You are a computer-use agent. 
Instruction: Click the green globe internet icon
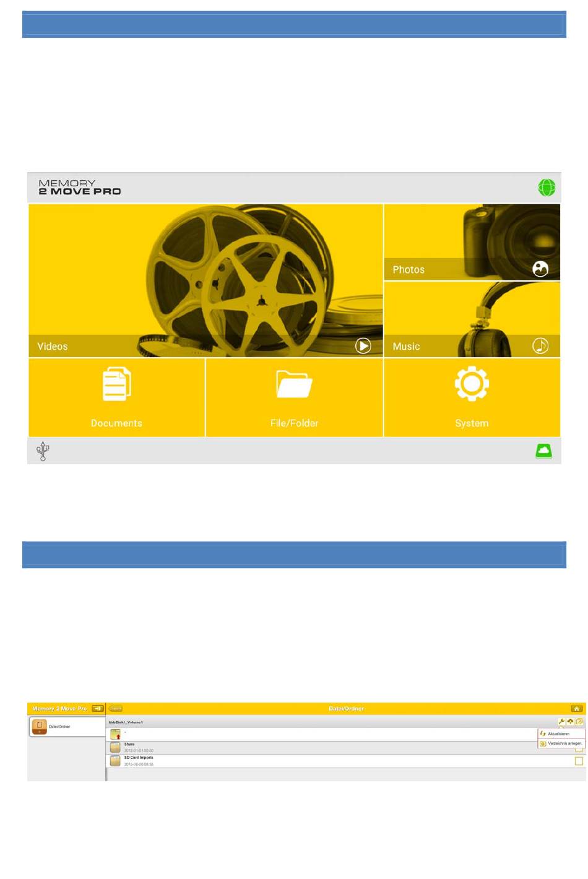click(547, 188)
